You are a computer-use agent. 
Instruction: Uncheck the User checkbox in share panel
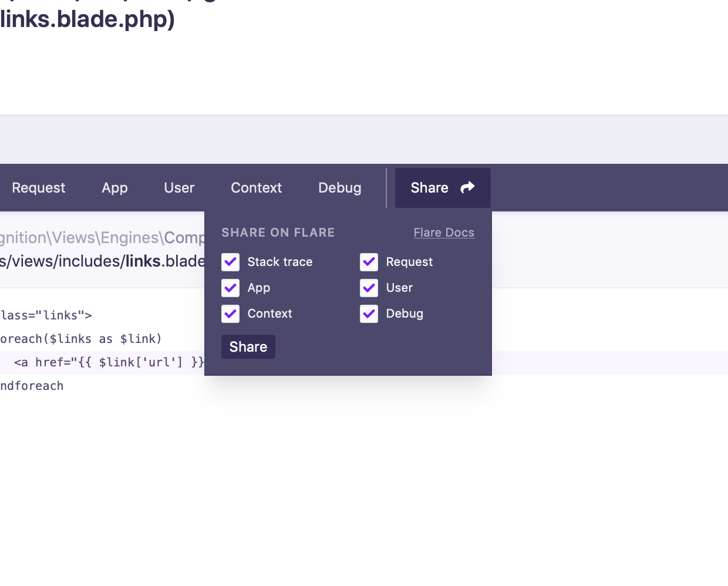369,288
